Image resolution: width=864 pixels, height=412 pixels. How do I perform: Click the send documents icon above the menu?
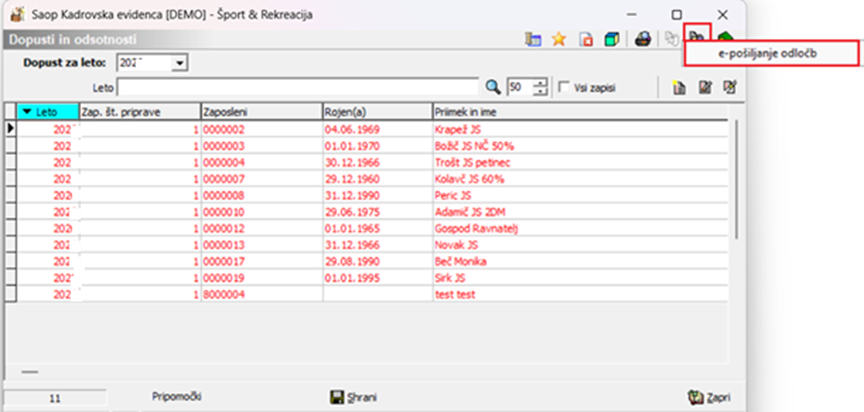click(697, 37)
